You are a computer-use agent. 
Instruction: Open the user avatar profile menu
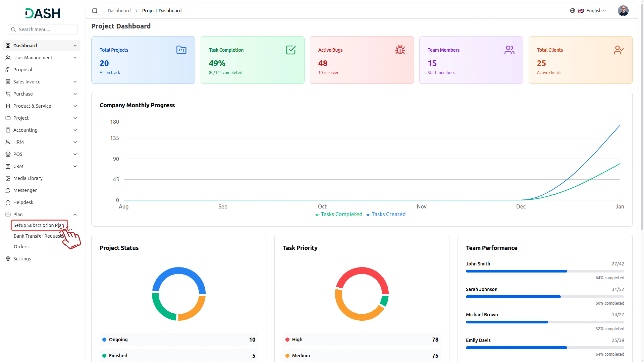click(623, 11)
